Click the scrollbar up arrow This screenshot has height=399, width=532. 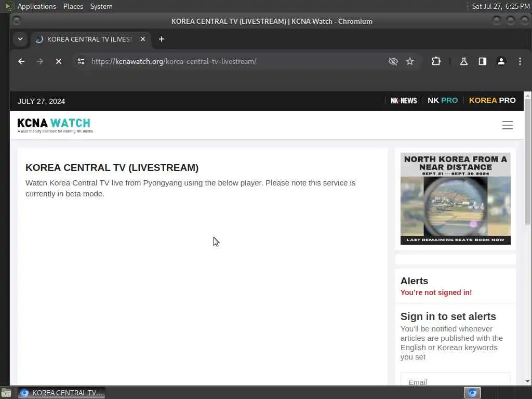[527, 96]
